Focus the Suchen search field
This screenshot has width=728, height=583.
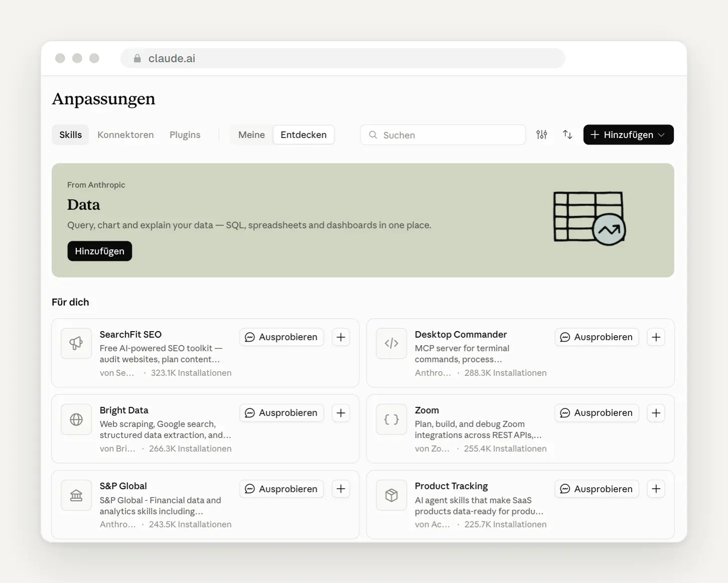click(x=443, y=135)
